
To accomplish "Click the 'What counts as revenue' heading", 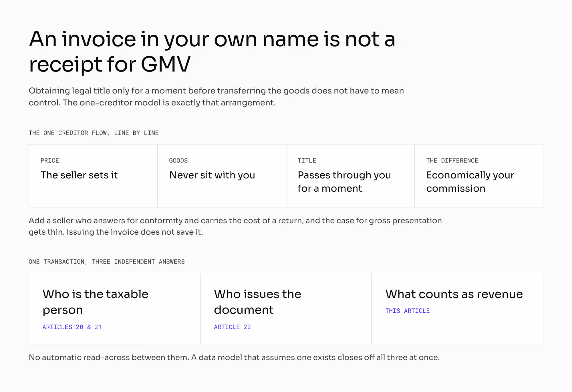I will (454, 294).
